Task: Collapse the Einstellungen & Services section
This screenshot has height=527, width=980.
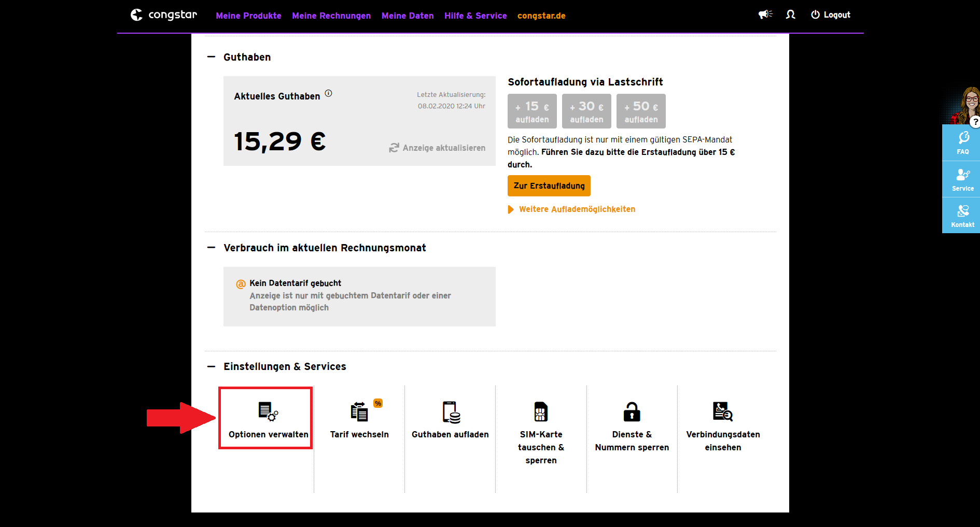Action: tap(211, 366)
